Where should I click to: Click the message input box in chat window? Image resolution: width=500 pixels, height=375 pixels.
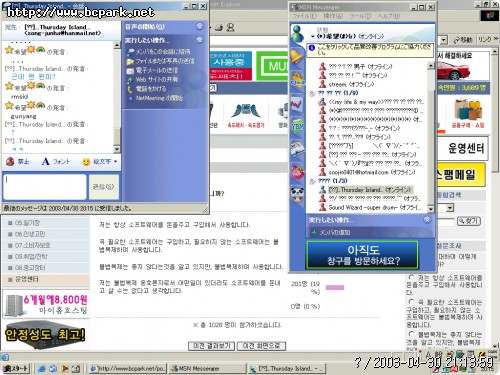45,187
